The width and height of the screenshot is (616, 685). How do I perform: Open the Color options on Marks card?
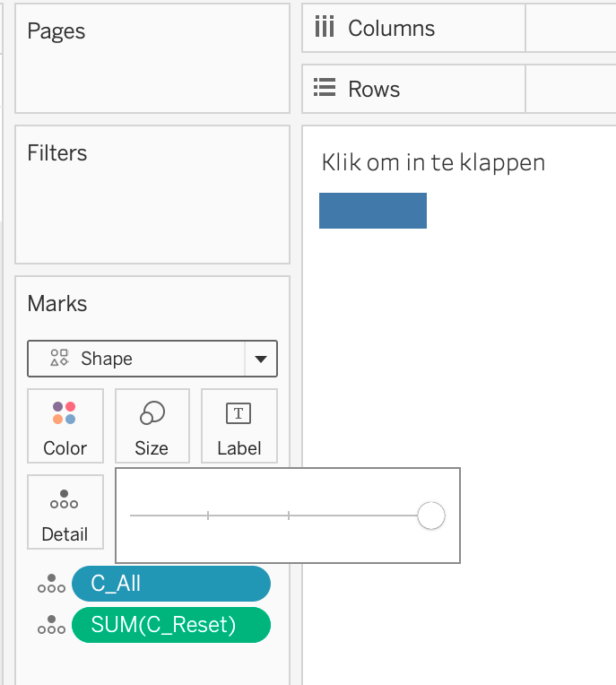[x=65, y=425]
